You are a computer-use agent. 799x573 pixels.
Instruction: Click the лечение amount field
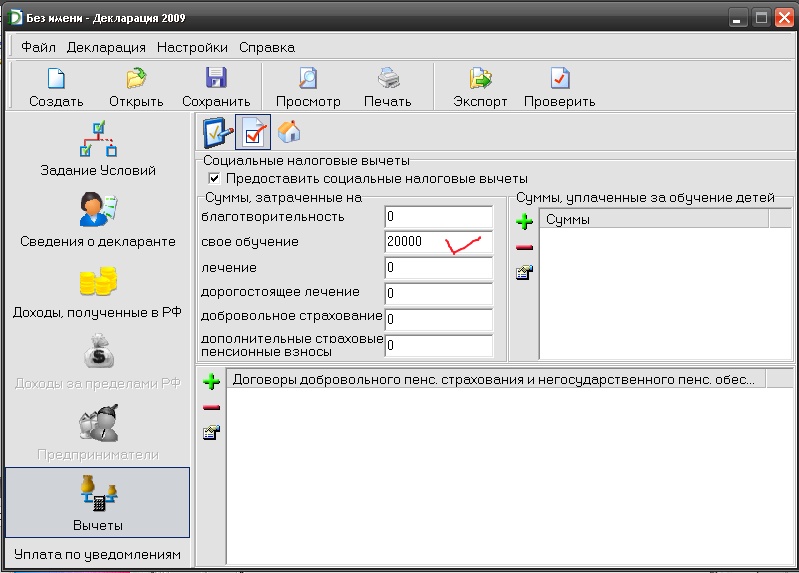(438, 268)
